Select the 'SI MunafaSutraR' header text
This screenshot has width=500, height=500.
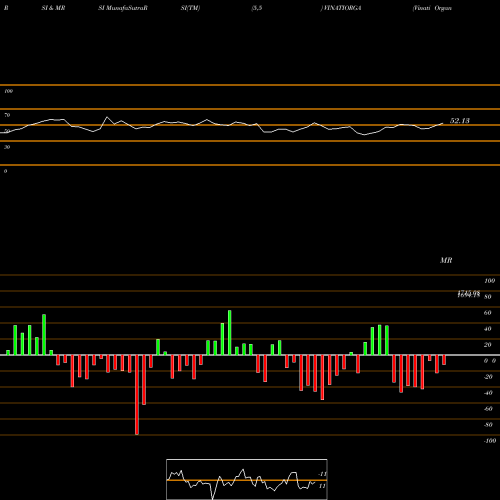tap(123, 8)
